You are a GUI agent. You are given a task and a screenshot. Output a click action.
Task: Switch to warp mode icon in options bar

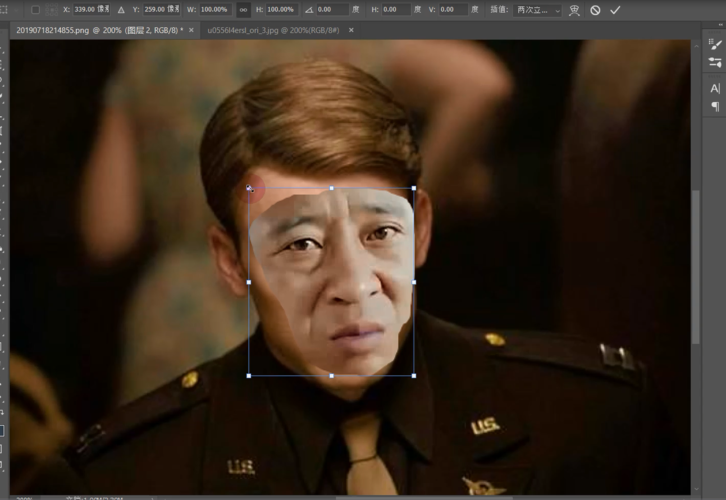pos(574,10)
